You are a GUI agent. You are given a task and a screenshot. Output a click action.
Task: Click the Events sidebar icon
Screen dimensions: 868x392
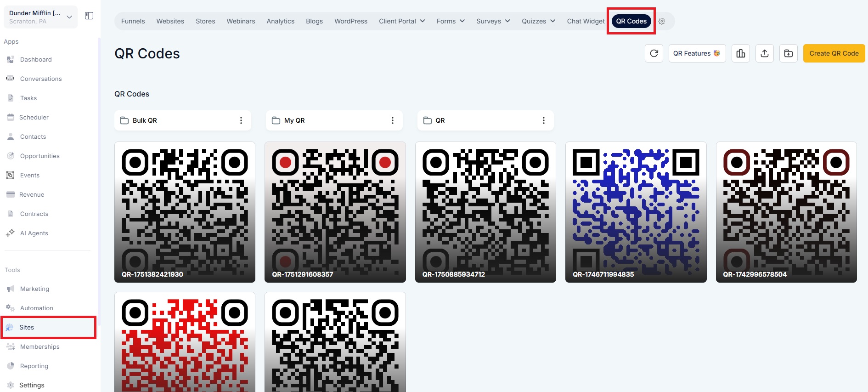pos(11,175)
